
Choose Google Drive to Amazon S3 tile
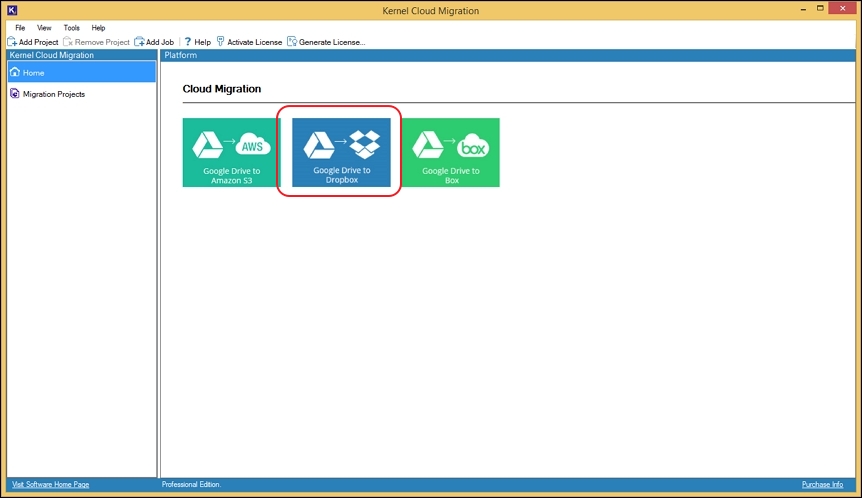point(231,152)
